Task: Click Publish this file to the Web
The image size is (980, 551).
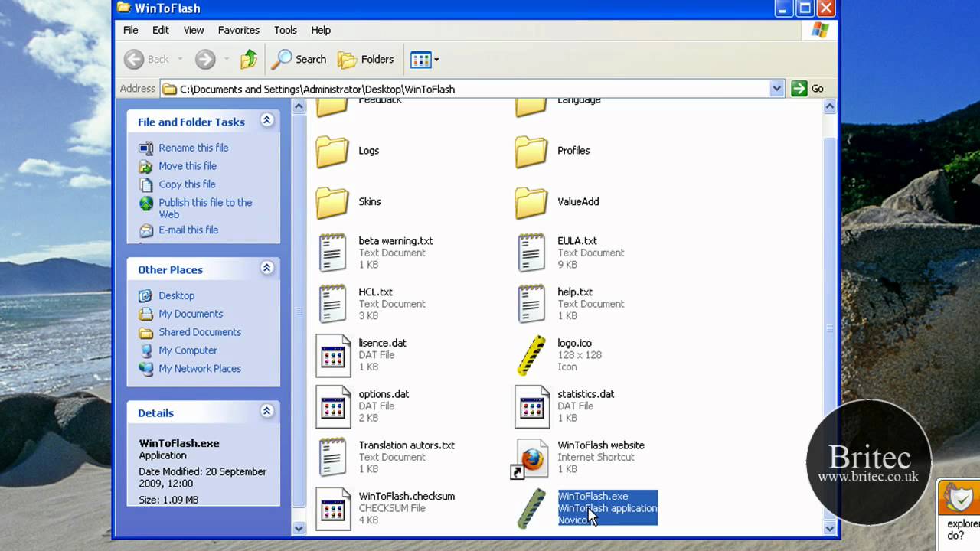Action: point(205,208)
